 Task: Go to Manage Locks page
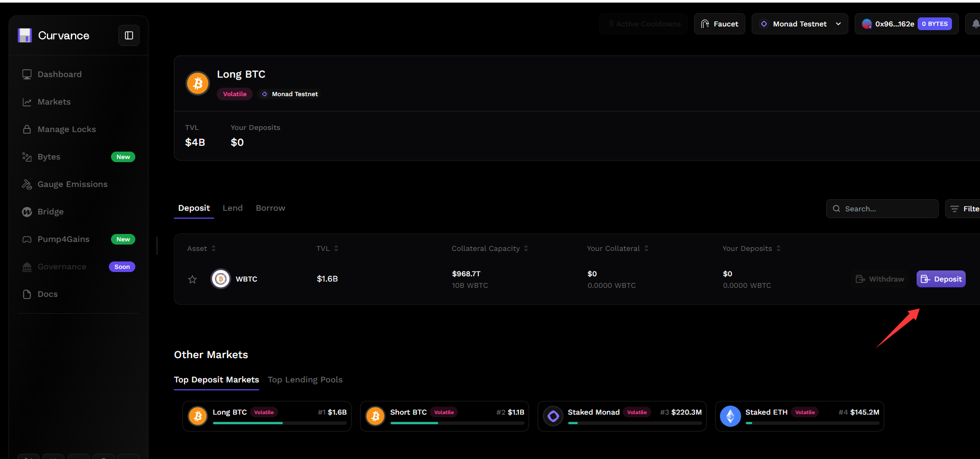click(67, 129)
